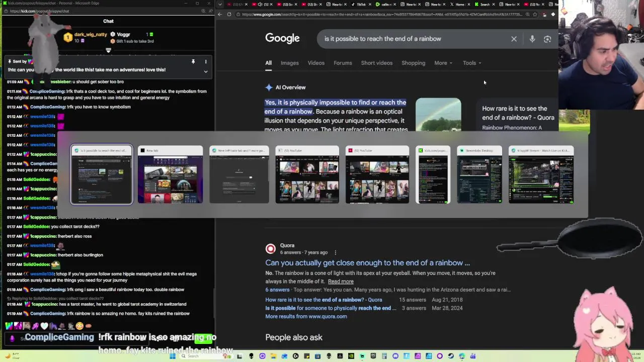Image resolution: width=644 pixels, height=362 pixels.
Task: Click the Quora favicon in search result
Action: click(271, 248)
